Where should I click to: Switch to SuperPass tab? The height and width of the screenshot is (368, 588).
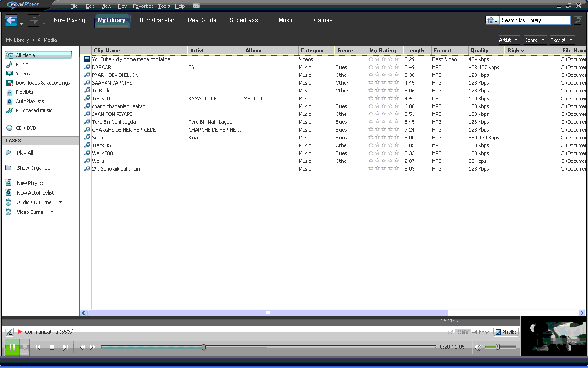(244, 20)
